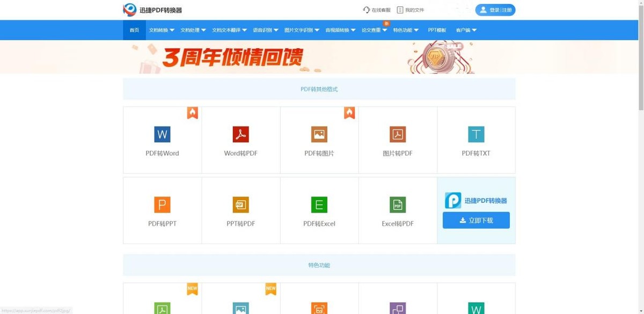This screenshot has height=314, width=644.
Task: Click the green W icon under 特色功能
Action: coord(476,308)
